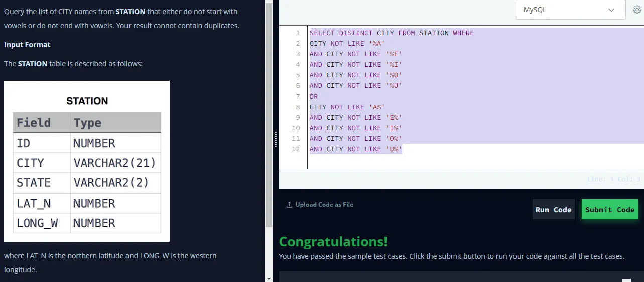Viewport: 644px width, 282px height.
Task: Click the SELECT DISTINCT CITY code line
Action: (392, 33)
